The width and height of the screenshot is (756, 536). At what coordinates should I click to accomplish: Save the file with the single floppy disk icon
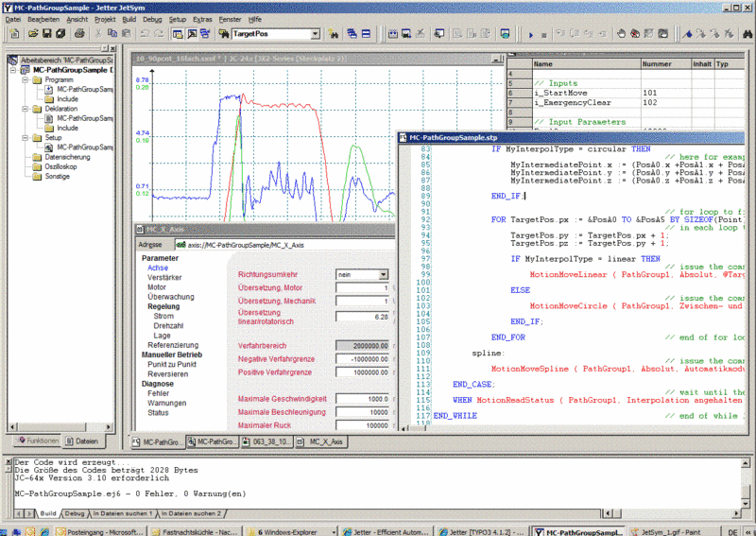[46, 34]
